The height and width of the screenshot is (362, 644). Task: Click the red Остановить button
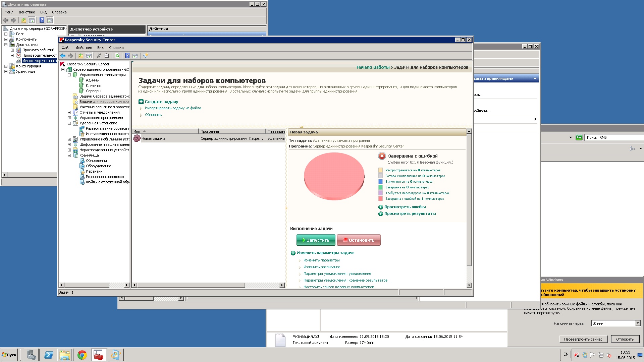coord(359,240)
